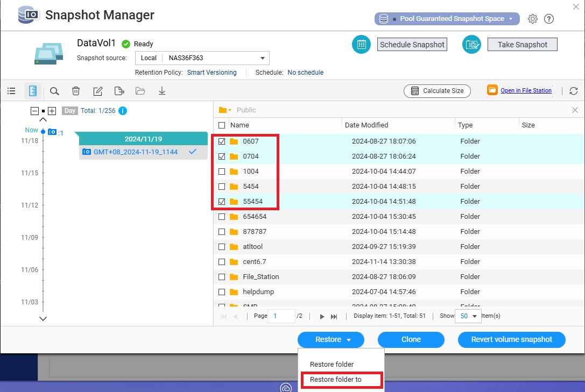This screenshot has height=392, width=585.
Task: Choose Restore folder from the menu
Action: 332,364
